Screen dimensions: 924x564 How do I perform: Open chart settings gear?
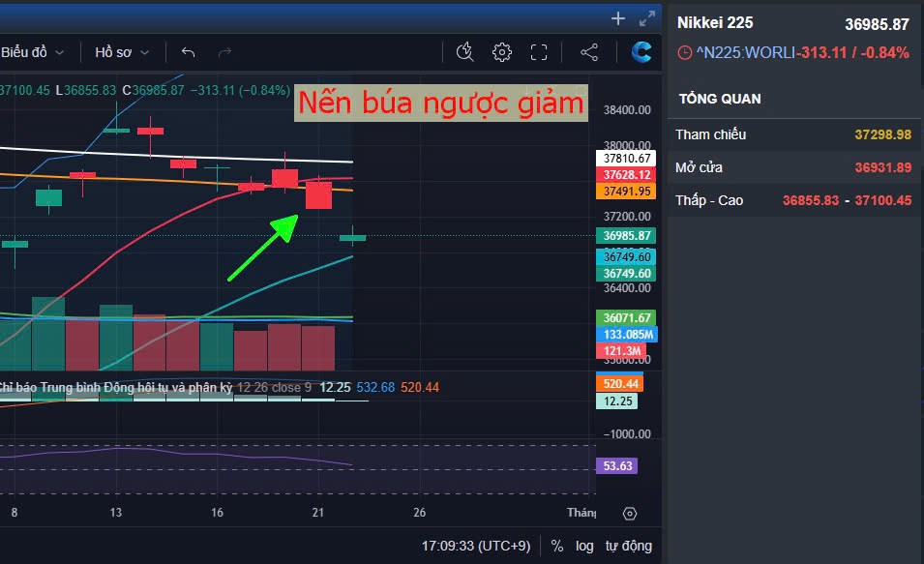(501, 52)
